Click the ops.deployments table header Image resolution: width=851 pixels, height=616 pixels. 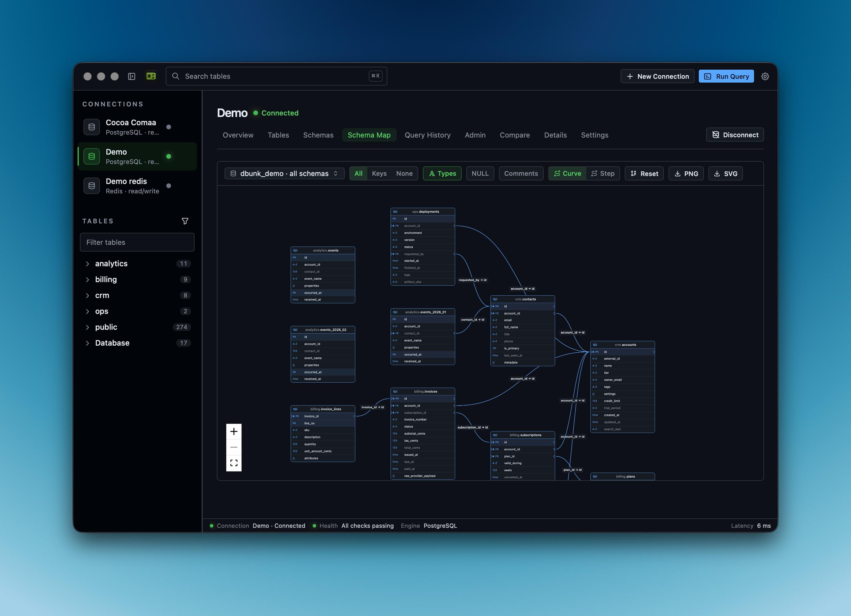(423, 212)
